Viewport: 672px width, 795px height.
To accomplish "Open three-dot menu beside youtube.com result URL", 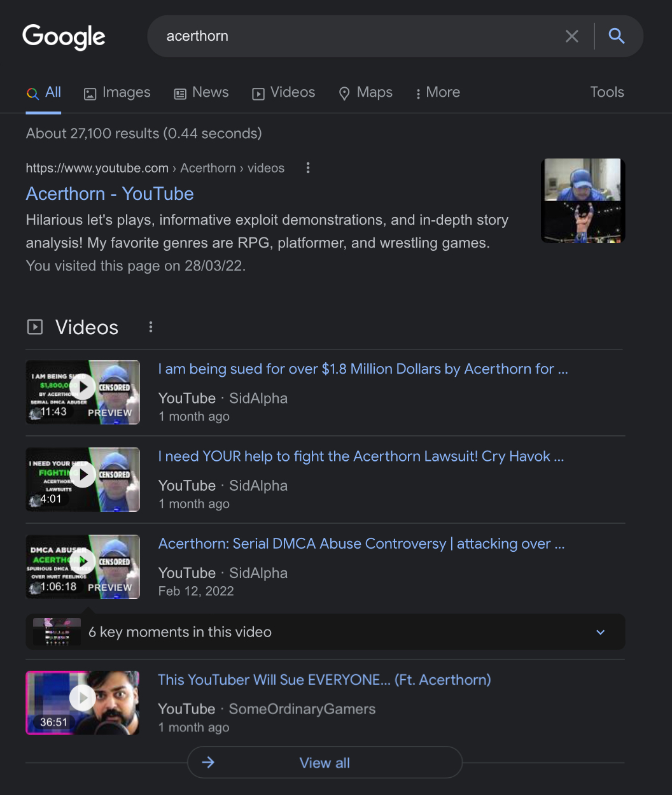I will coord(308,168).
